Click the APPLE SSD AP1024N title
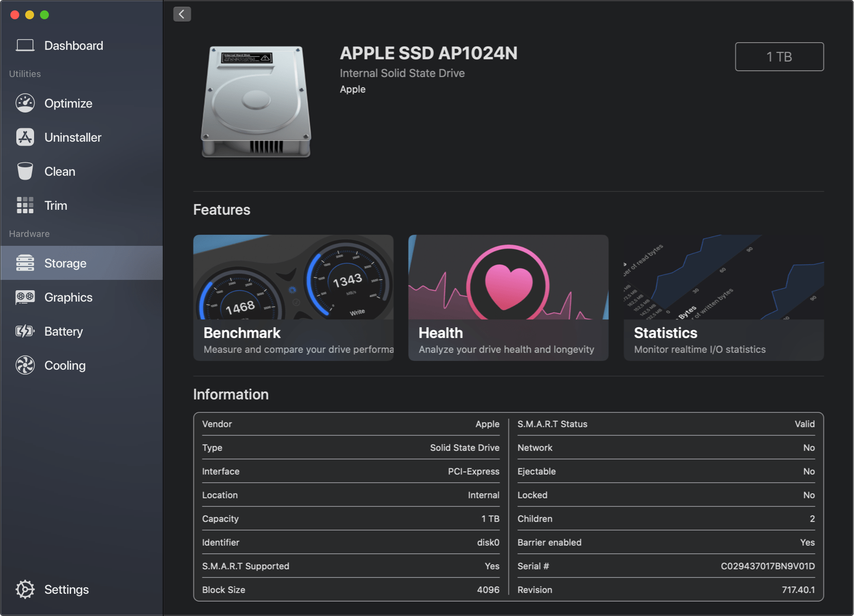This screenshot has width=854, height=616. point(428,53)
